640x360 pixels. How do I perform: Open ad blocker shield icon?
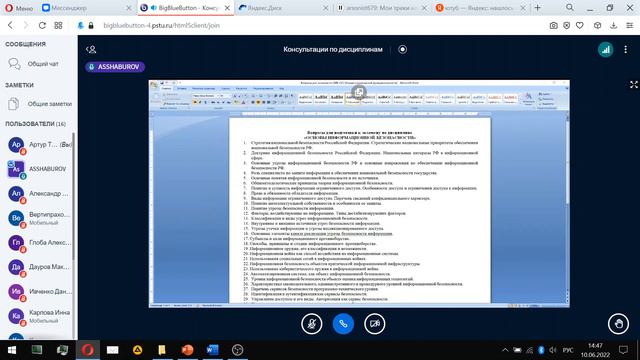[567, 25]
